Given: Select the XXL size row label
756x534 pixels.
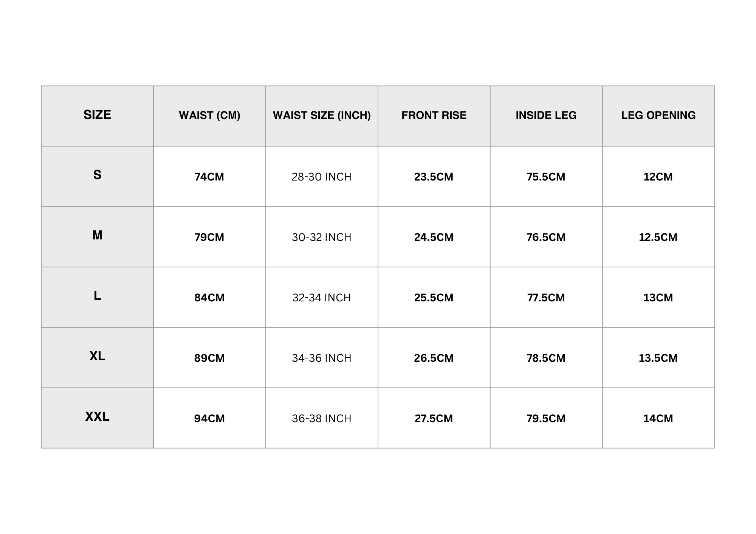Looking at the screenshot, I should pyautogui.click(x=97, y=417).
